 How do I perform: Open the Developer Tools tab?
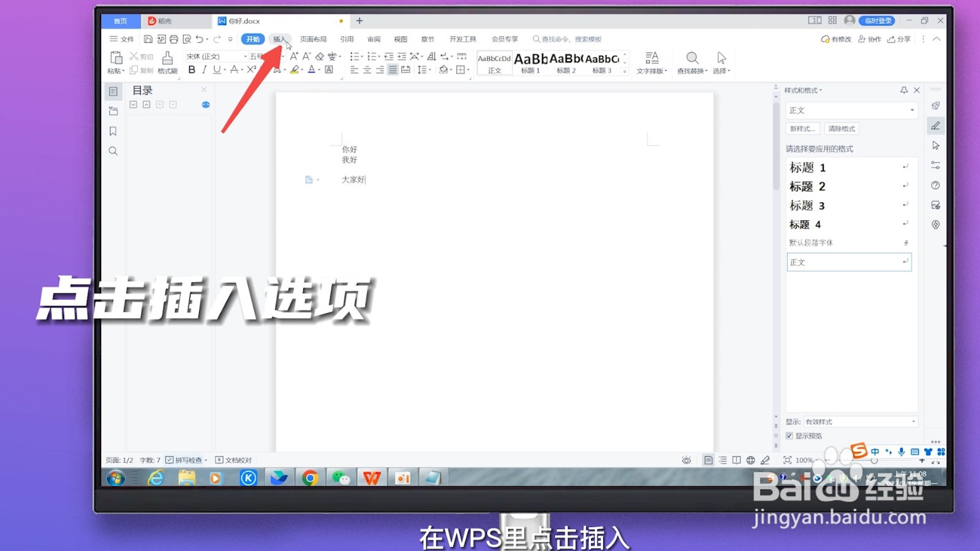pyautogui.click(x=462, y=39)
